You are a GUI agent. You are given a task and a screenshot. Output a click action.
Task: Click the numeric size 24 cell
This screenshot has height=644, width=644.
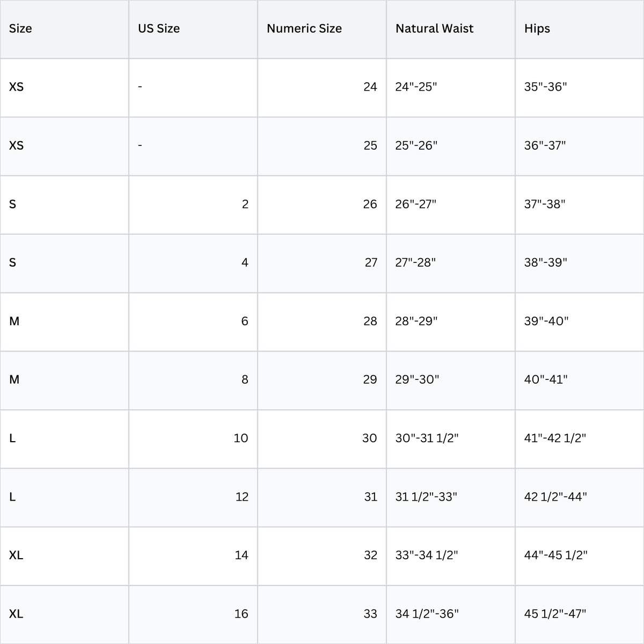coord(322,87)
